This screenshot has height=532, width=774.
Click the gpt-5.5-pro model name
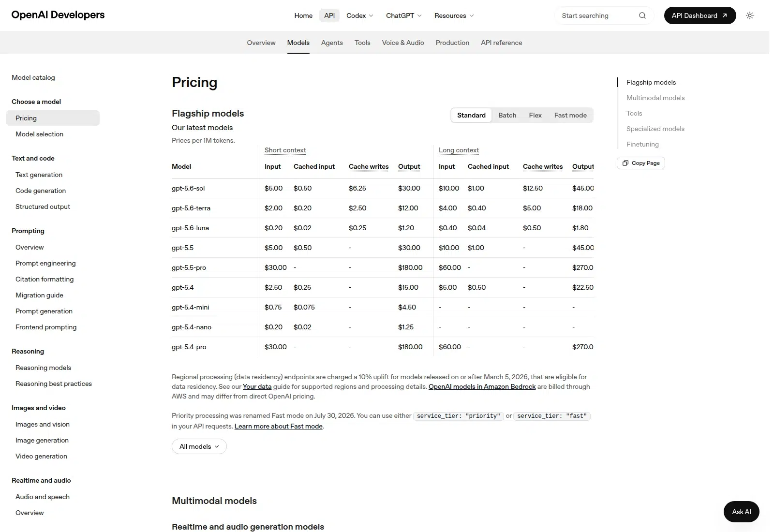click(x=189, y=267)
